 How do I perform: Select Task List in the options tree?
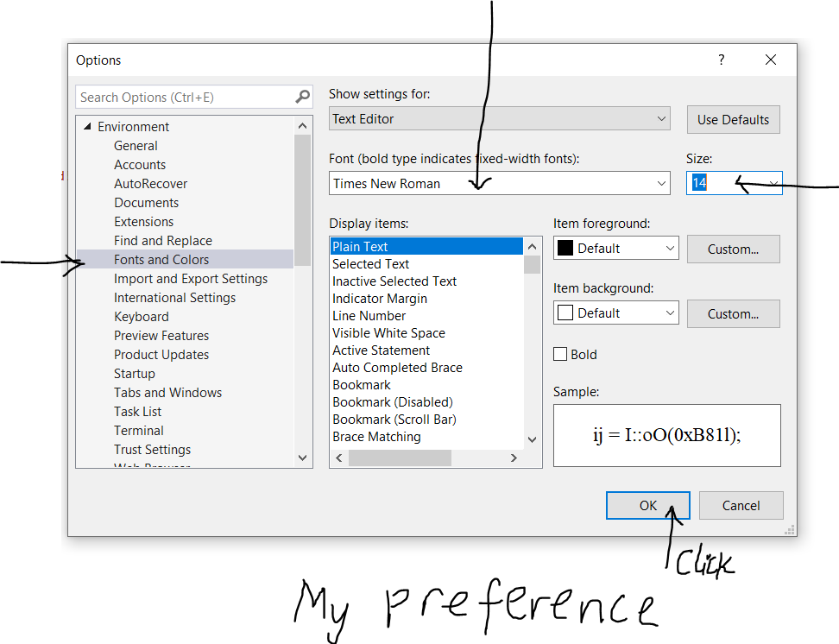(x=137, y=412)
